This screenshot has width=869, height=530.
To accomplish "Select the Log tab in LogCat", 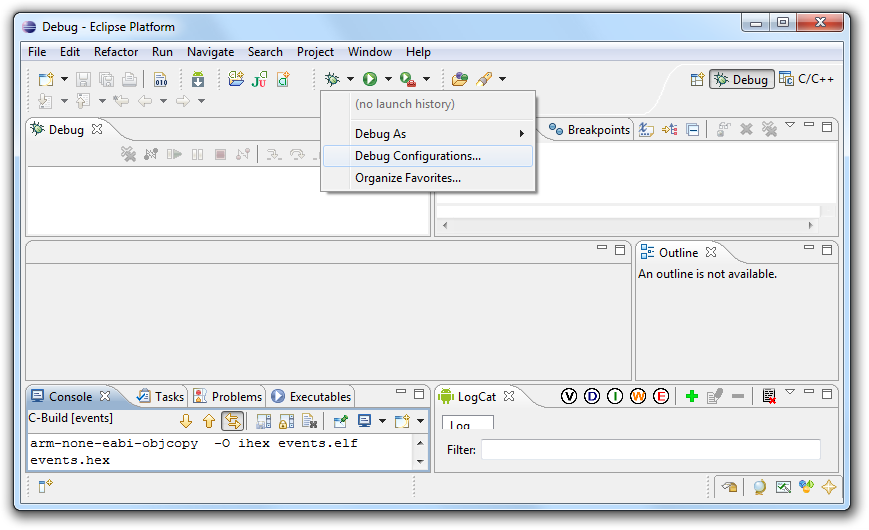I will 467,424.
